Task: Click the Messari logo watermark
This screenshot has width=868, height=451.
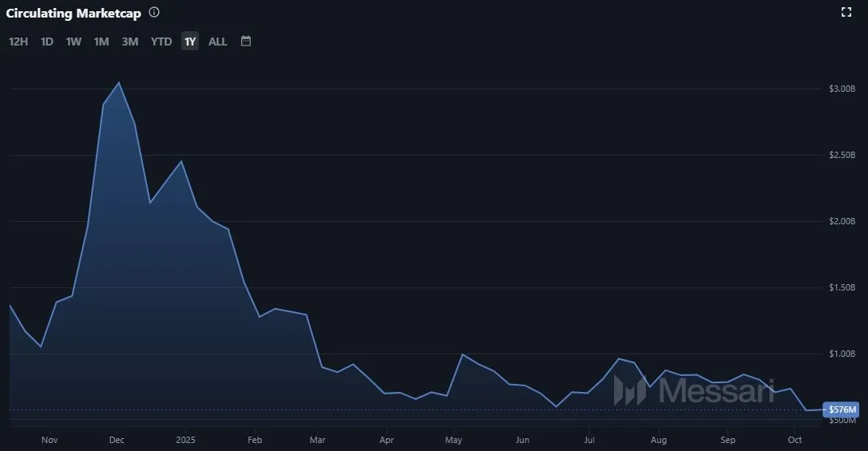Action: pyautogui.click(x=693, y=390)
